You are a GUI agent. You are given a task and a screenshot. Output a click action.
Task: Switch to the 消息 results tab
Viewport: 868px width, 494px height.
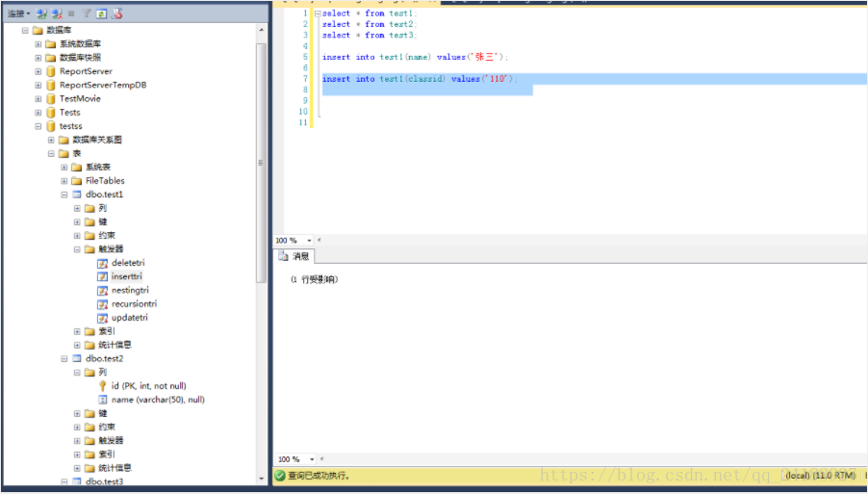[x=294, y=256]
